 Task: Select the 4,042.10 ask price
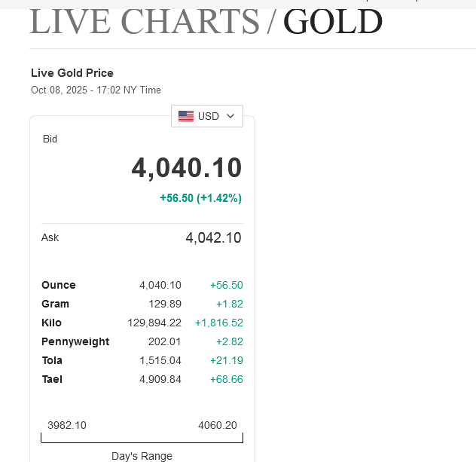[x=213, y=238]
